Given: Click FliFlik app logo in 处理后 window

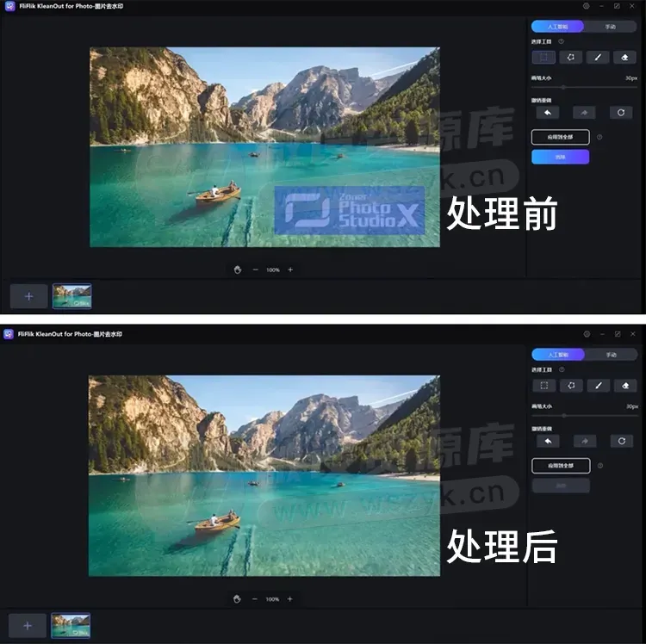Looking at the screenshot, I should pyautogui.click(x=9, y=334).
